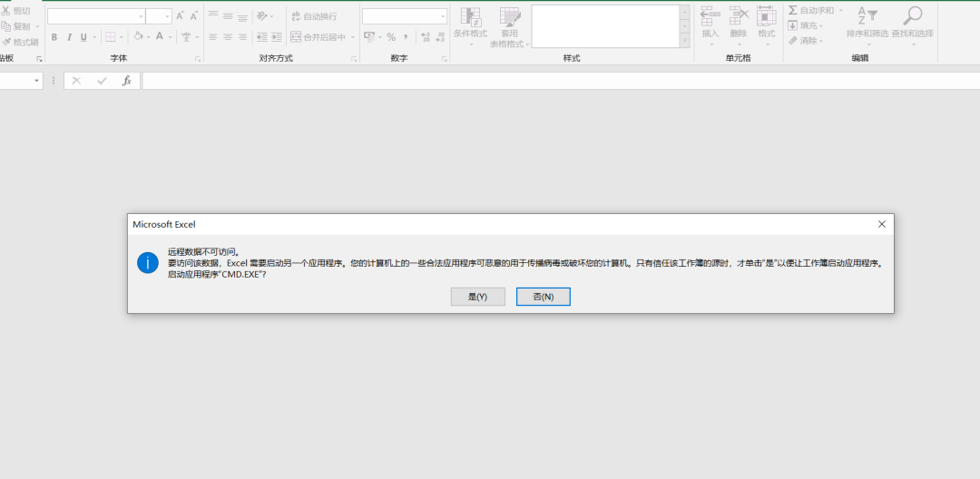Click 自动求和 AutoSum
980x479 pixels.
(x=810, y=11)
